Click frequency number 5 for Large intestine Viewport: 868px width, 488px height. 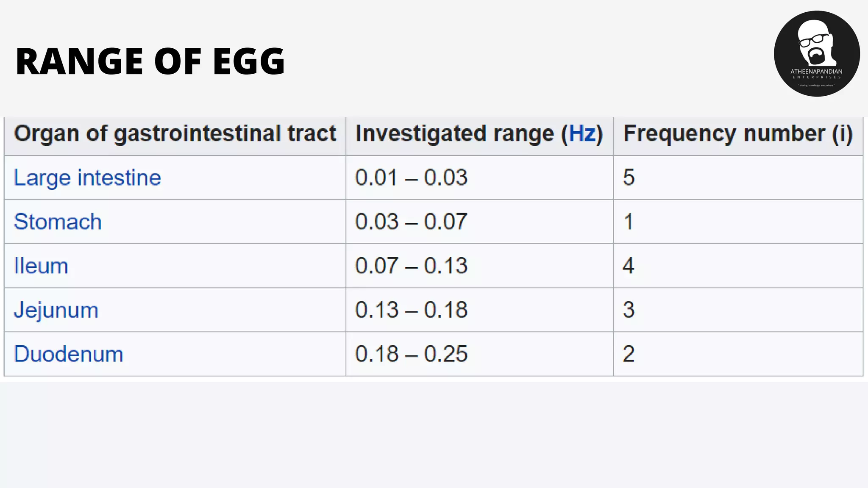tap(629, 177)
